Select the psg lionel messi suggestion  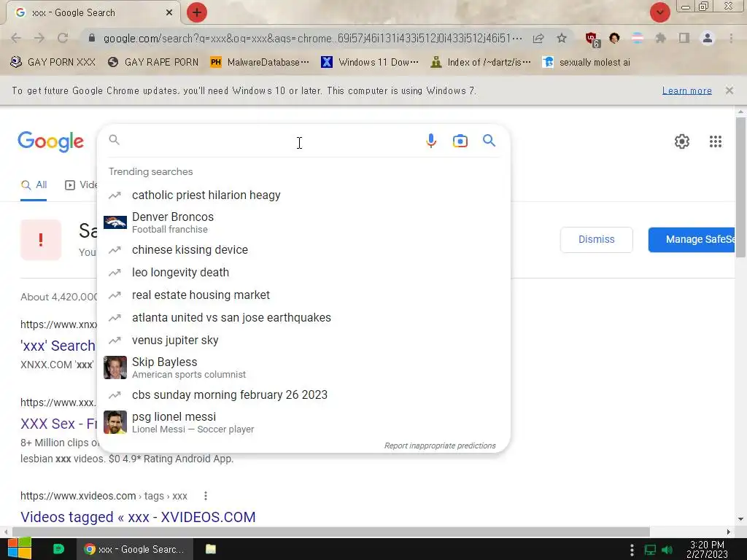[x=303, y=422]
